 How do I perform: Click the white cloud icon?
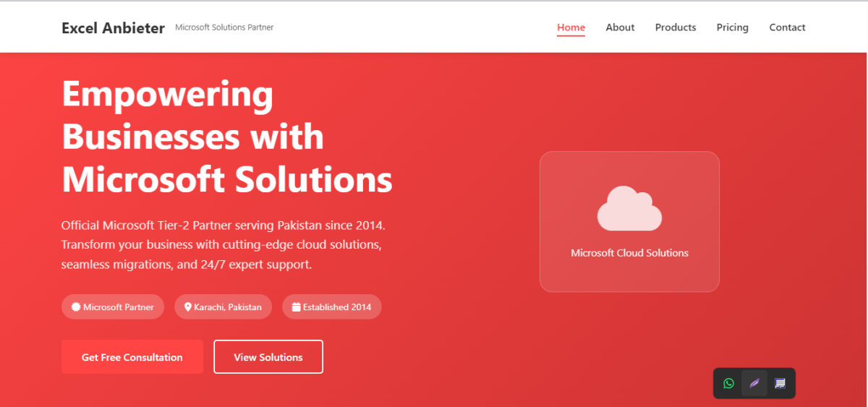point(629,208)
